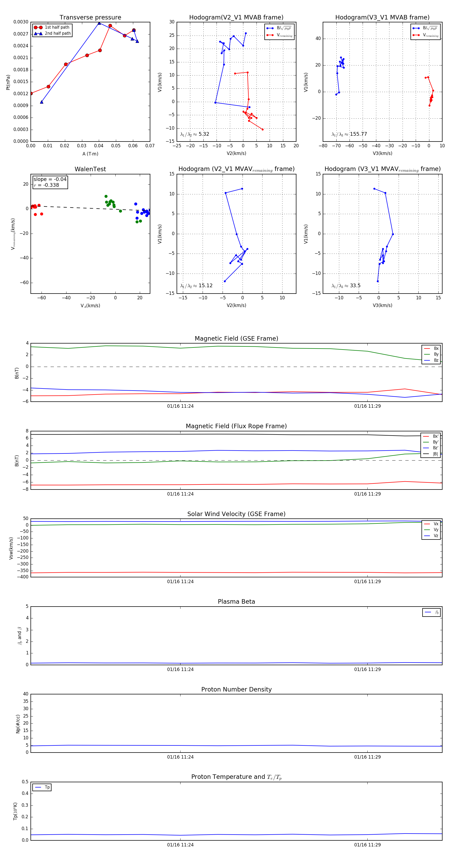Screen dimensions: 473x868
Task: Click 'Hodogram(V2_V1 MVAB frame)' title
Action: (x=236, y=18)
